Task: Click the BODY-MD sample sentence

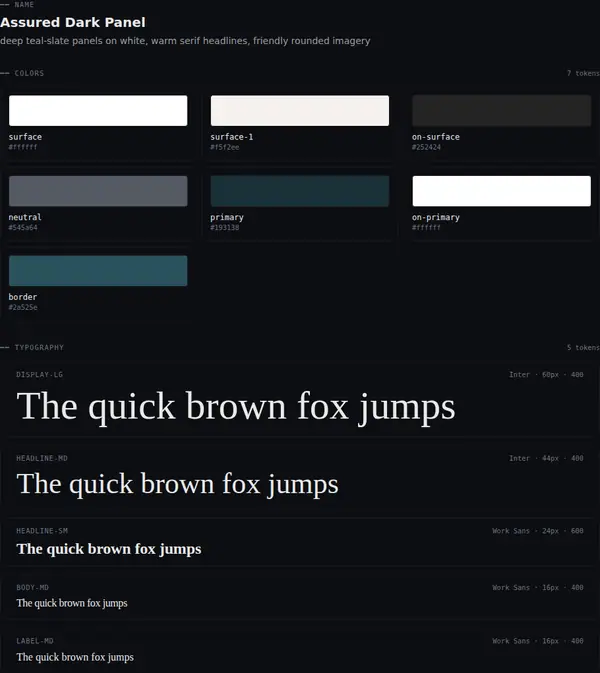Action: click(72, 603)
